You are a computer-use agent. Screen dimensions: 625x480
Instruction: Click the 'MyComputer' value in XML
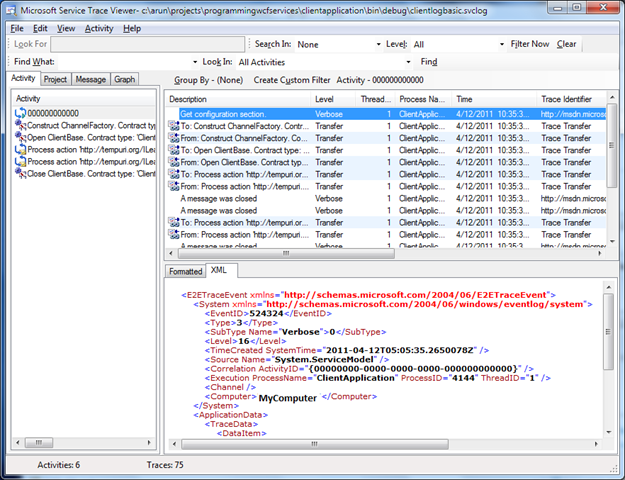point(287,398)
